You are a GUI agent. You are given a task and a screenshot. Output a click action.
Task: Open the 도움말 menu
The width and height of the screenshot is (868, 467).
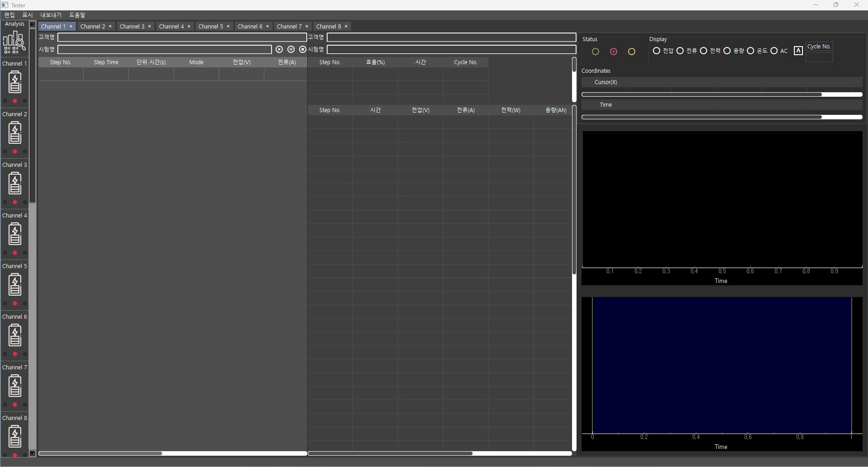point(77,15)
